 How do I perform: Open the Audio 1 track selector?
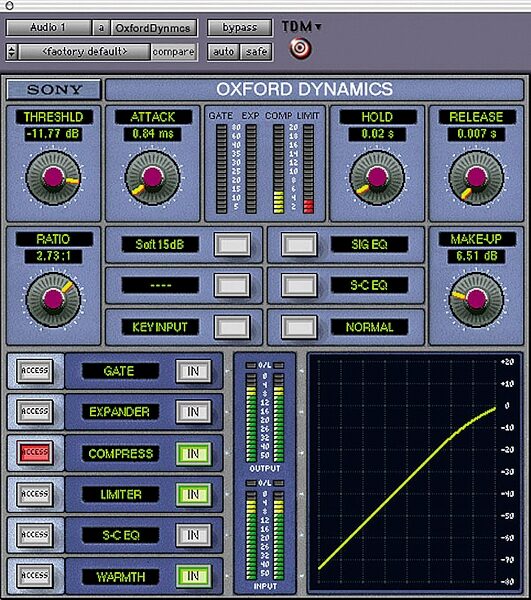click(x=49, y=28)
